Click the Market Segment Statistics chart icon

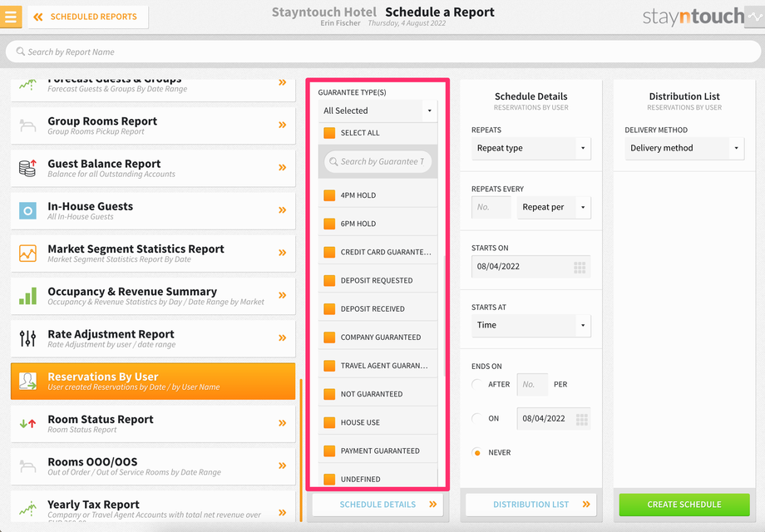(27, 253)
